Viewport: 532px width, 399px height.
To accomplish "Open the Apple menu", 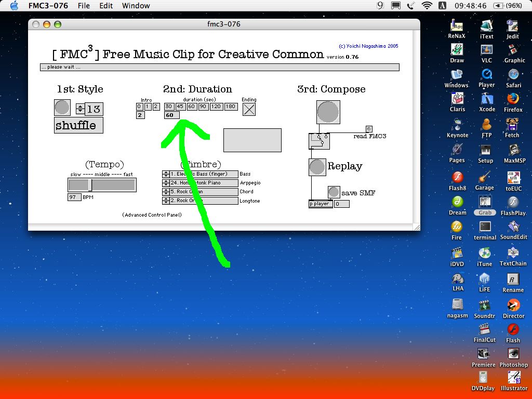I will (14, 5).
